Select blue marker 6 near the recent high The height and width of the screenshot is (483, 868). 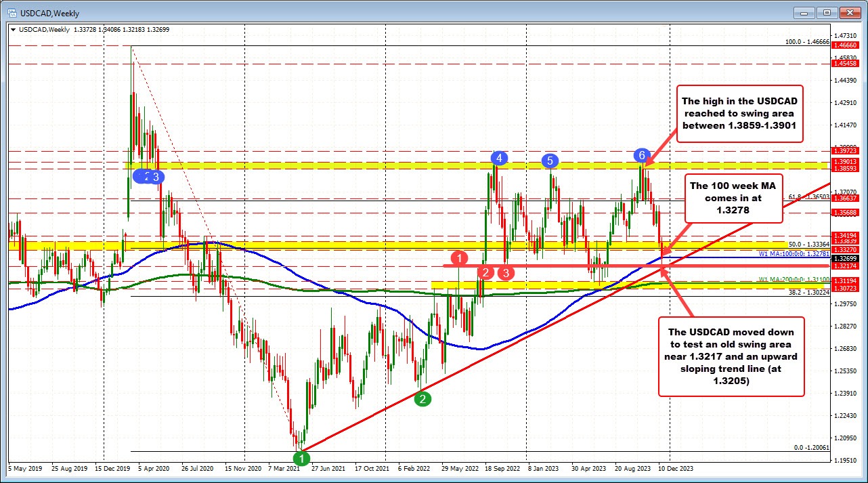point(641,154)
